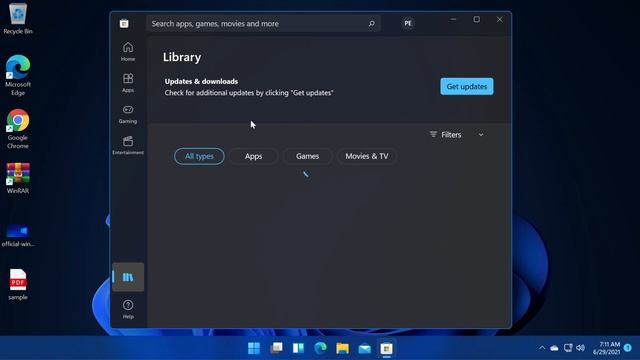Click the volume speaker tray icon

[580, 348]
